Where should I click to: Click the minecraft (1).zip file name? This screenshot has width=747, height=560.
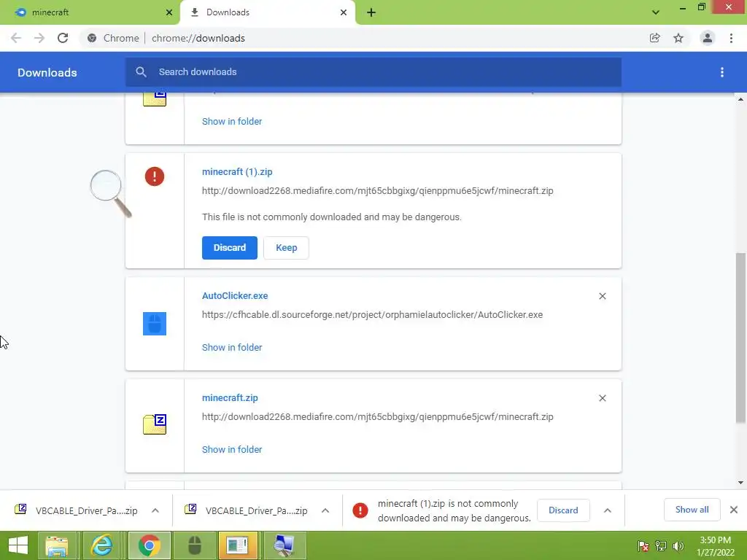pyautogui.click(x=237, y=172)
